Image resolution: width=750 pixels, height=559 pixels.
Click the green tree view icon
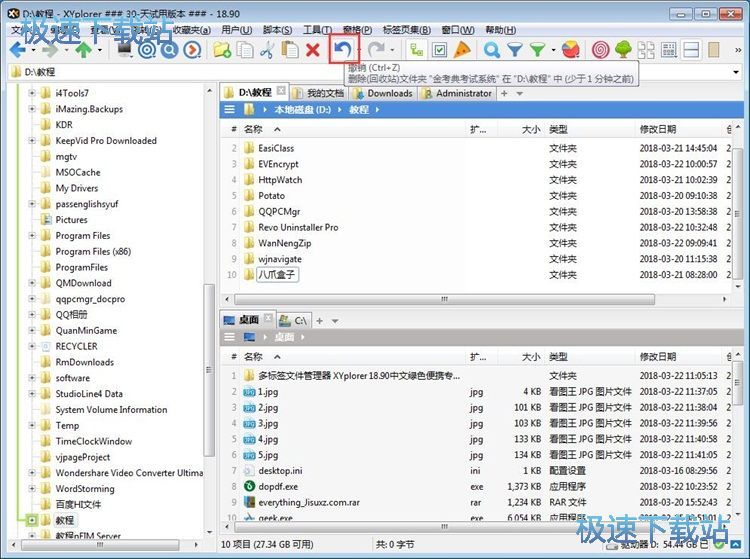pyautogui.click(x=623, y=50)
